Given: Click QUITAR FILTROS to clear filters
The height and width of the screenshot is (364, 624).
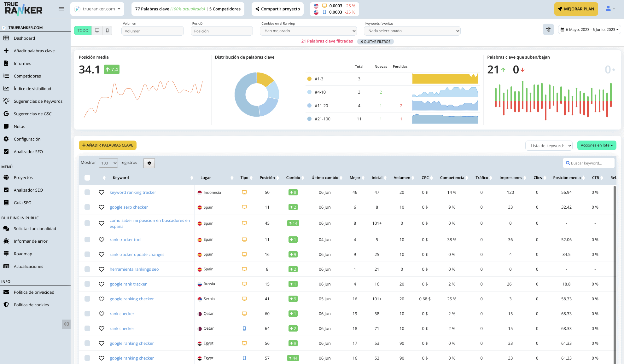Looking at the screenshot, I should coord(376,42).
